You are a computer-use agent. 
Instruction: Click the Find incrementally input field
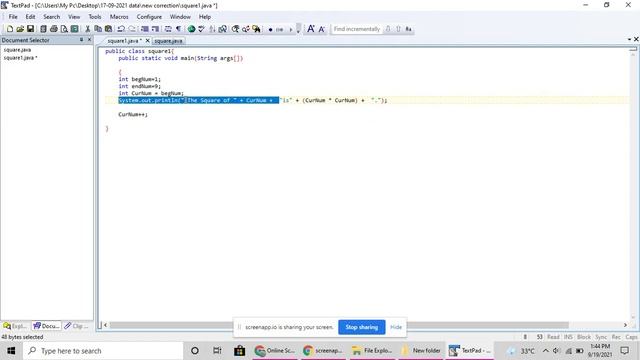pos(356,29)
